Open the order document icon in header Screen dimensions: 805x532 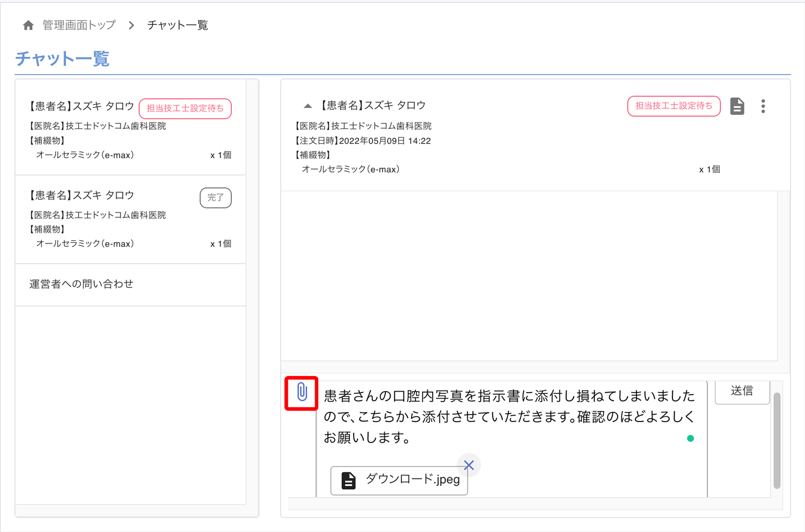coord(737,106)
